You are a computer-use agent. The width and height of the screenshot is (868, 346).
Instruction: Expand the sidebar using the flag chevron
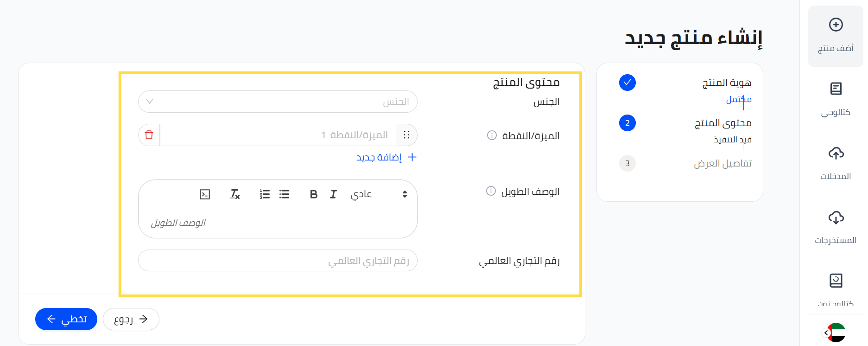(826, 333)
